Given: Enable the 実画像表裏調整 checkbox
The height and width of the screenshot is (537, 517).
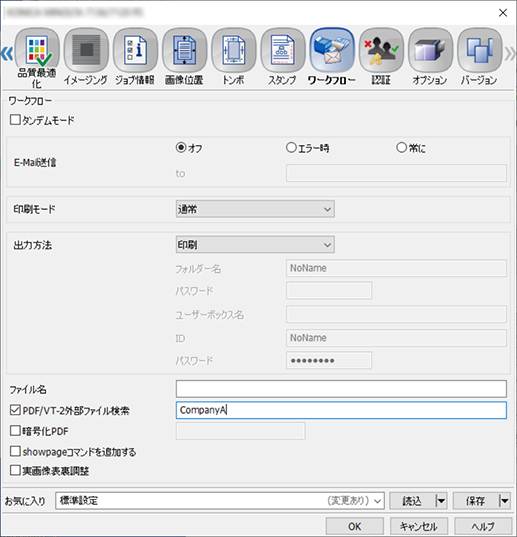Looking at the screenshot, I should point(15,470).
